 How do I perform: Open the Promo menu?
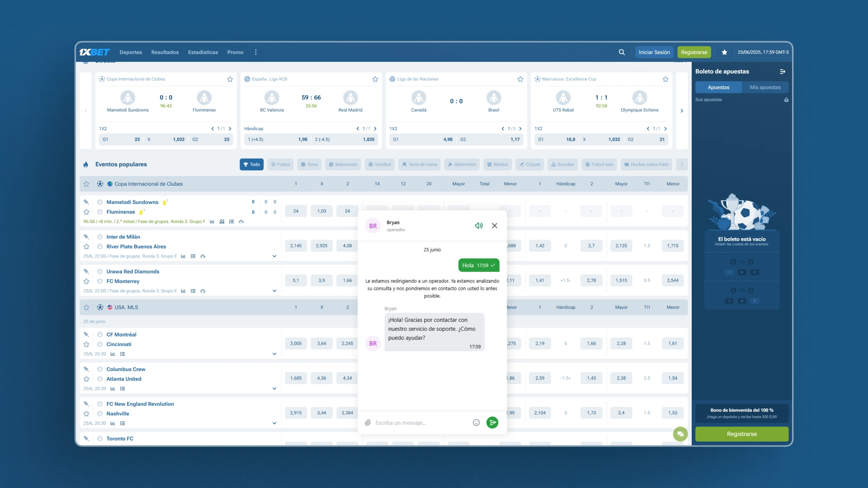[235, 52]
